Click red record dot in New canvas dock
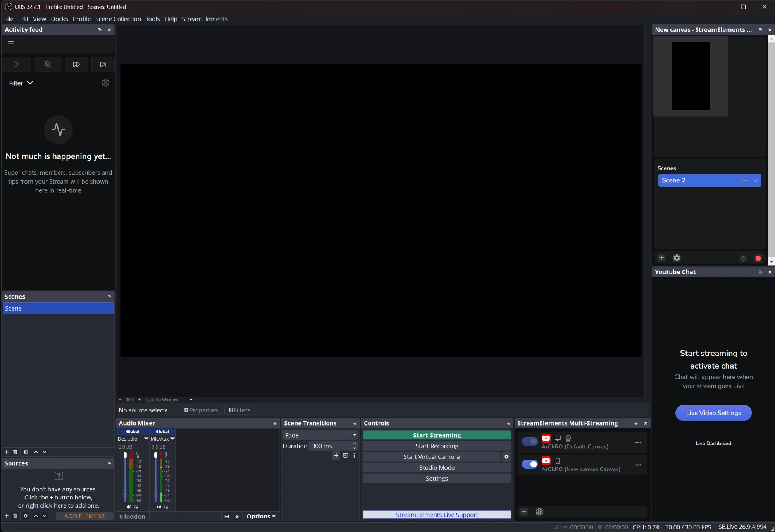 pyautogui.click(x=758, y=258)
